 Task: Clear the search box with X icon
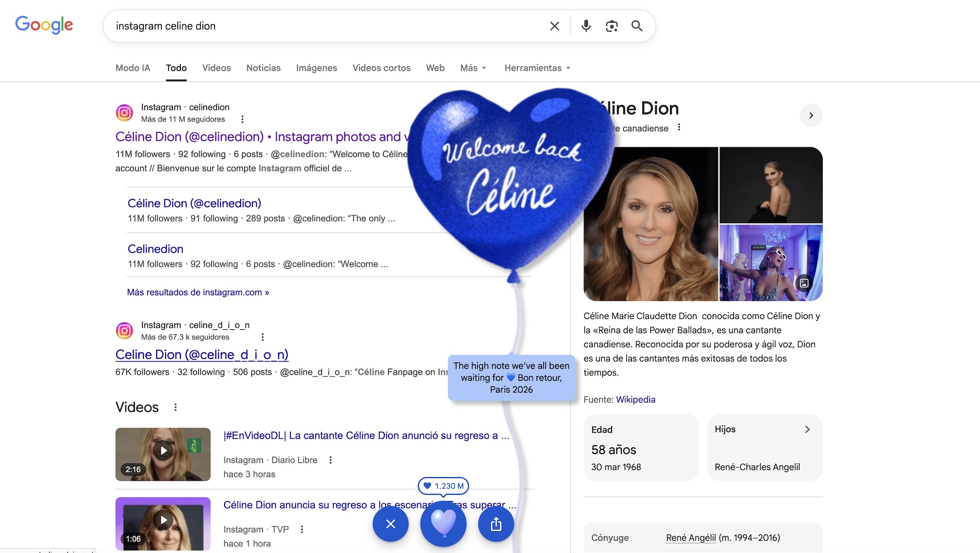554,26
